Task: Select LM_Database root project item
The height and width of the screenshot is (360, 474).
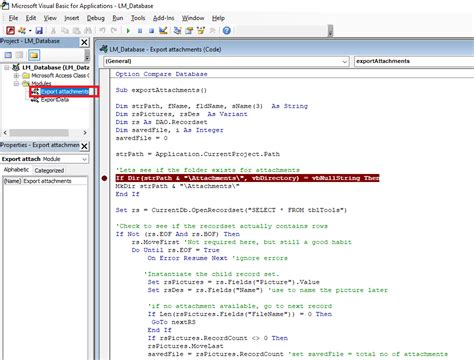Action: coord(56,68)
